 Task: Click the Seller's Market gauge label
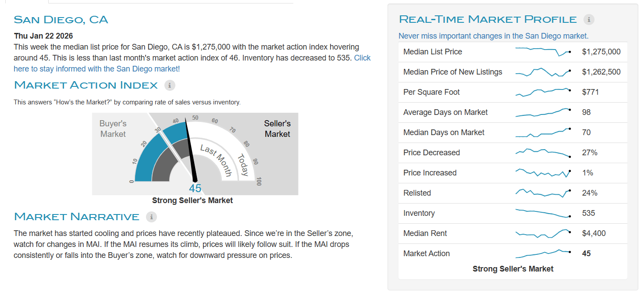coord(278,129)
